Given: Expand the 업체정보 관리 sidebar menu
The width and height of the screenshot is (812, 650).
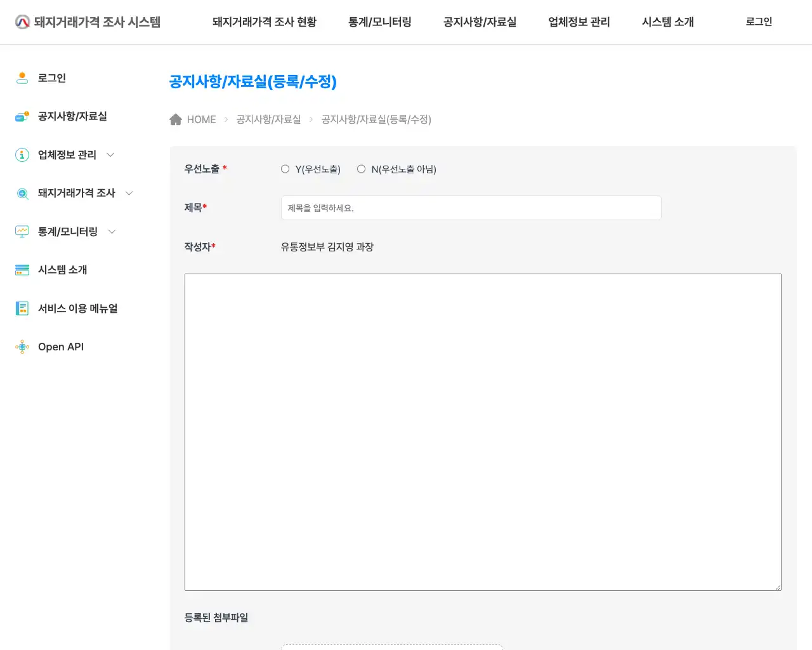Looking at the screenshot, I should (110, 154).
